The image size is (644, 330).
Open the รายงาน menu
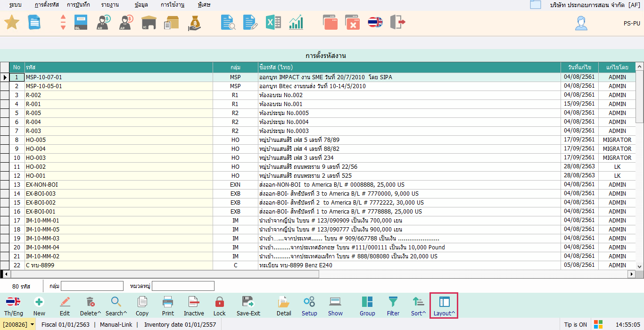tap(110, 5)
